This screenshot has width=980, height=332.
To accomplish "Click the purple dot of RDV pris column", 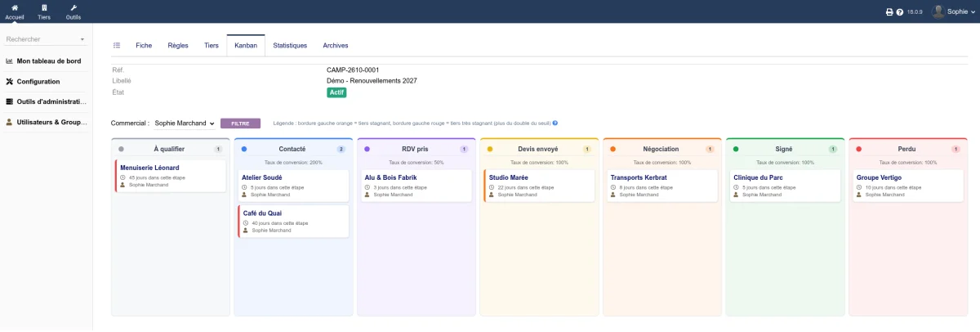I will (x=367, y=150).
